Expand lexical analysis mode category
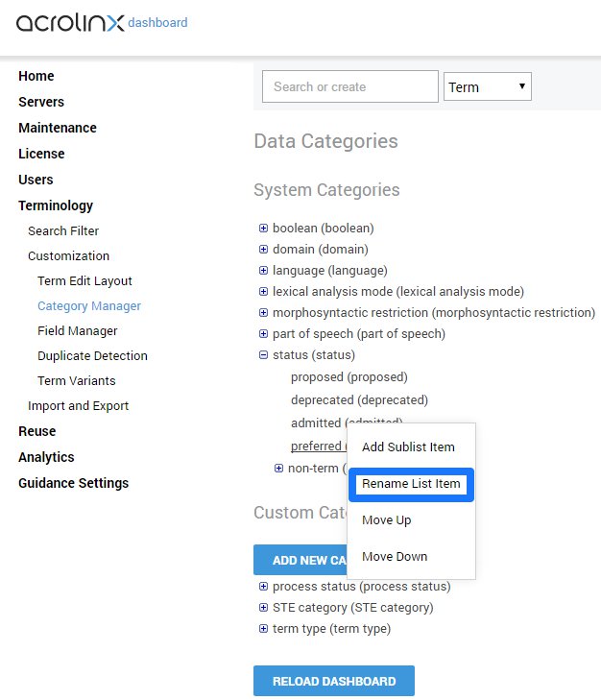 (263, 292)
